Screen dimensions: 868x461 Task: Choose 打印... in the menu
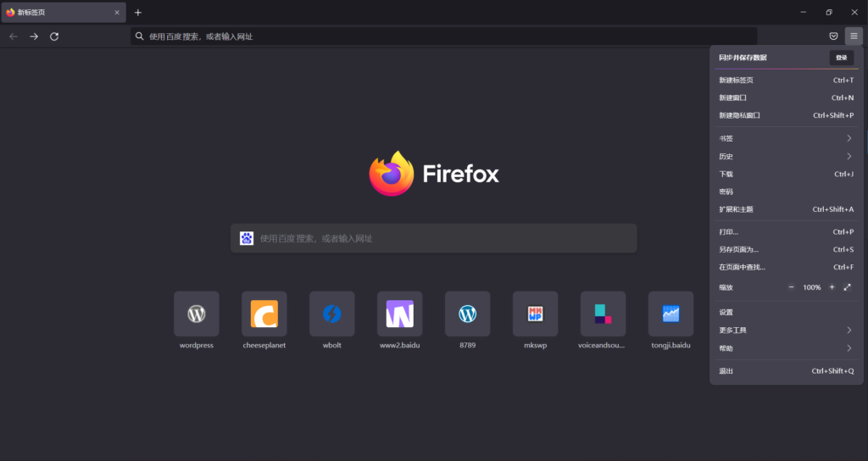(786, 232)
